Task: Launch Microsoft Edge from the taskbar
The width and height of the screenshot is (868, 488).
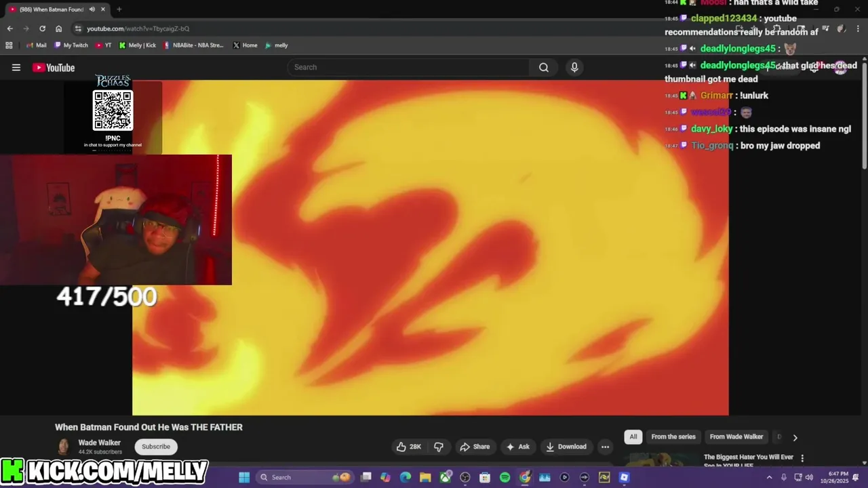Action: (x=406, y=477)
